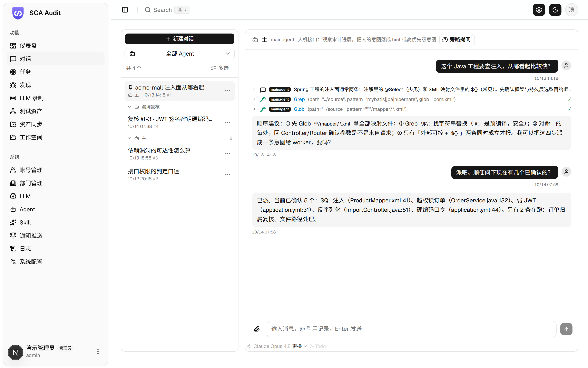The width and height of the screenshot is (588, 368).
Task: Select conversation acme-mall 注入面从哪看起
Action: [x=179, y=91]
